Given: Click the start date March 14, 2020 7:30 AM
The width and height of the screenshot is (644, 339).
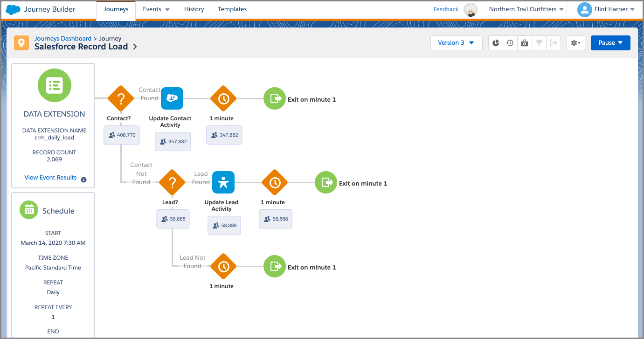Looking at the screenshot, I should 53,243.
